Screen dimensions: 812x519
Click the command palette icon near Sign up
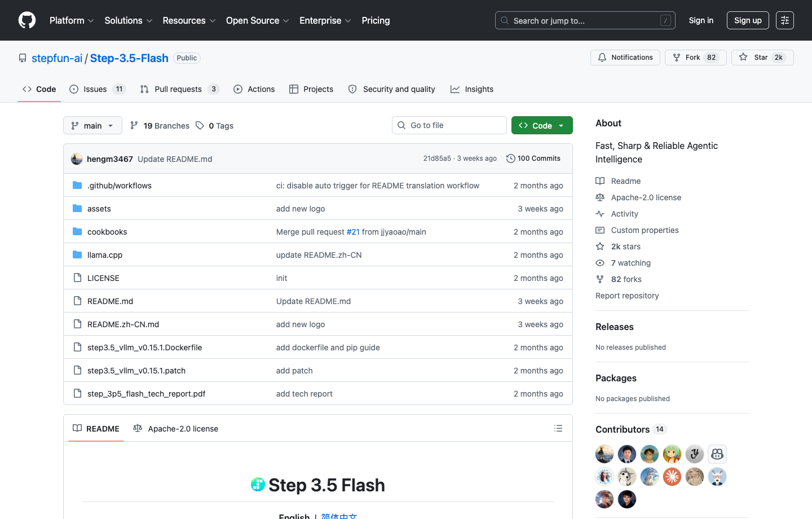pyautogui.click(x=784, y=20)
